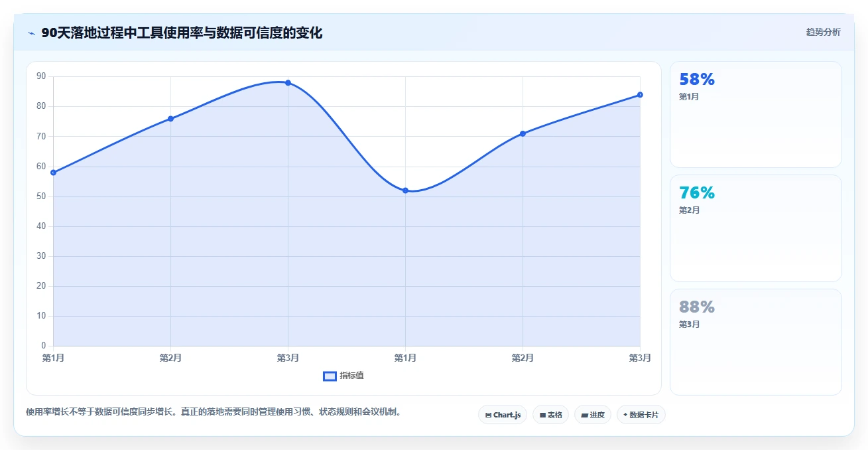
Task: Click the y-axis label 70
Action: click(x=41, y=136)
